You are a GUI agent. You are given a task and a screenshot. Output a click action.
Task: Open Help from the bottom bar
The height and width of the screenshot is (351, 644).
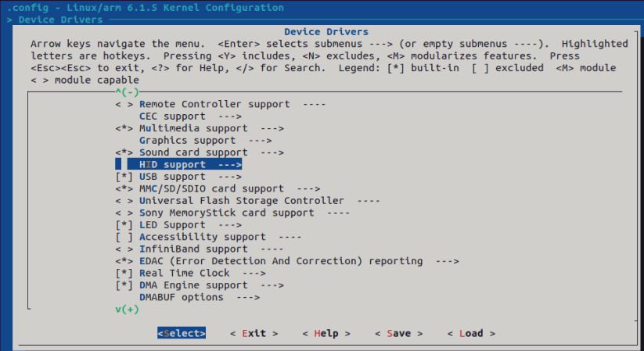(x=326, y=333)
